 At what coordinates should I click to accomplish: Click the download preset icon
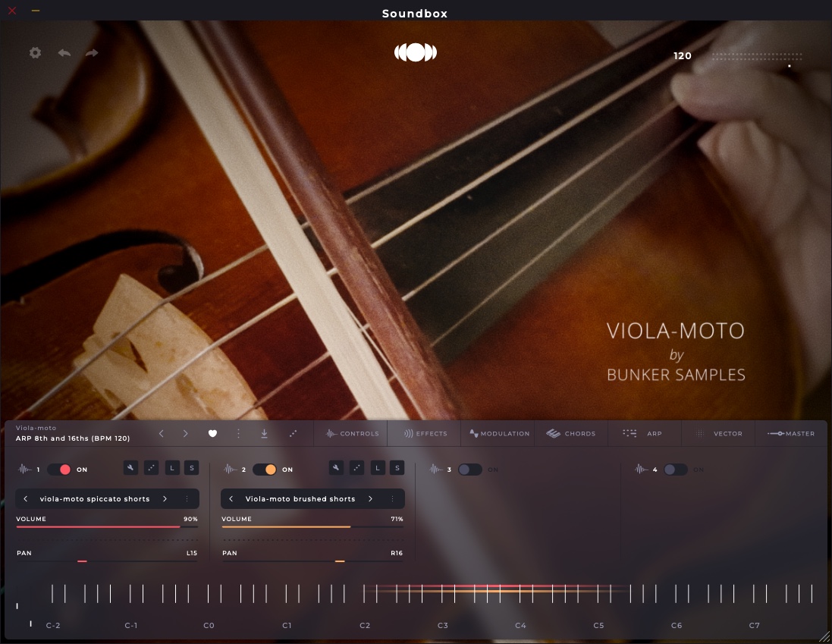264,434
